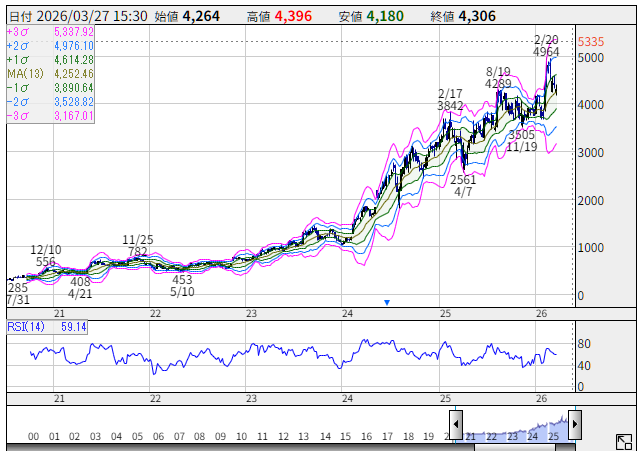639x451 pixels.
Task: Click the 4/7 low label 2561
Action: [x=463, y=180]
